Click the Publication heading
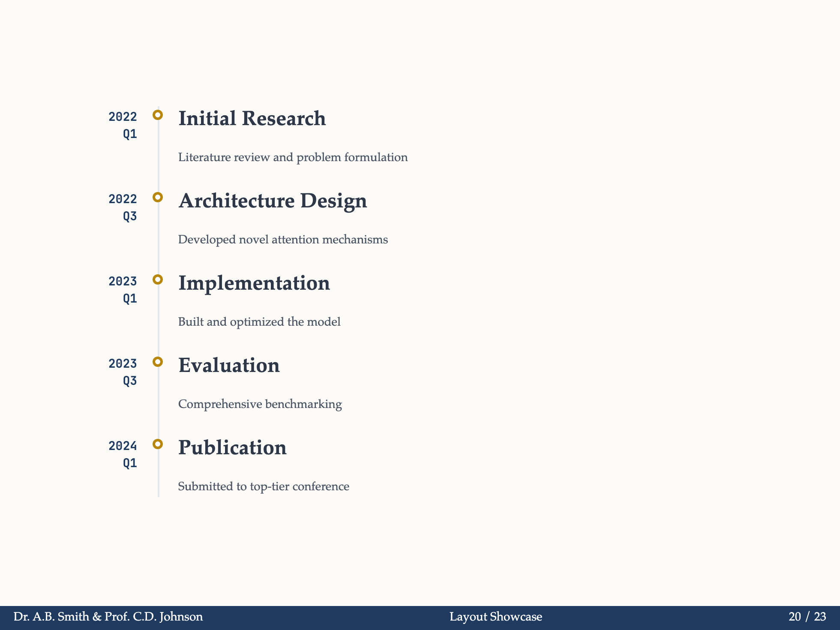The image size is (840, 630). (x=232, y=448)
